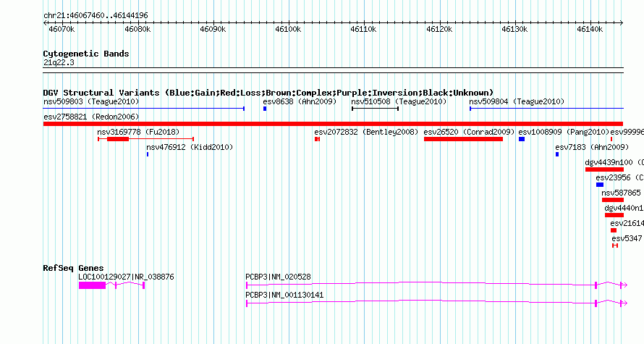Select the tiny red esv5347 marker
Screen dimensions: 644x344
pos(615,246)
